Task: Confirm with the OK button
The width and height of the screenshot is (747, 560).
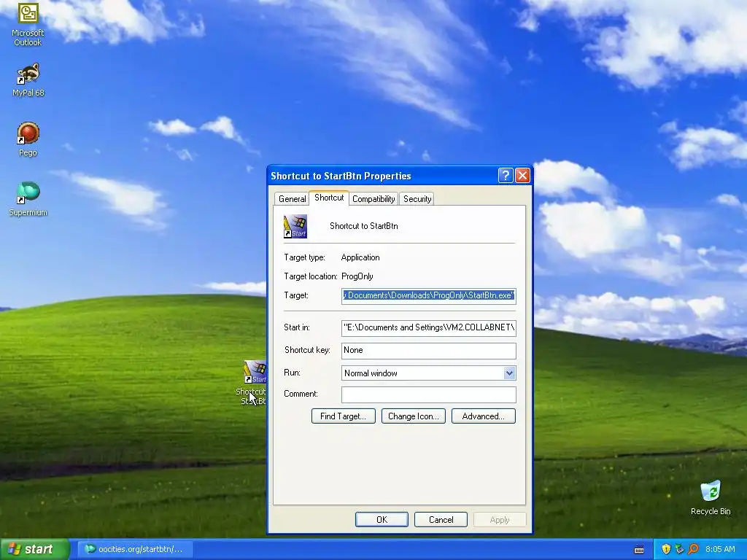Action: [382, 519]
